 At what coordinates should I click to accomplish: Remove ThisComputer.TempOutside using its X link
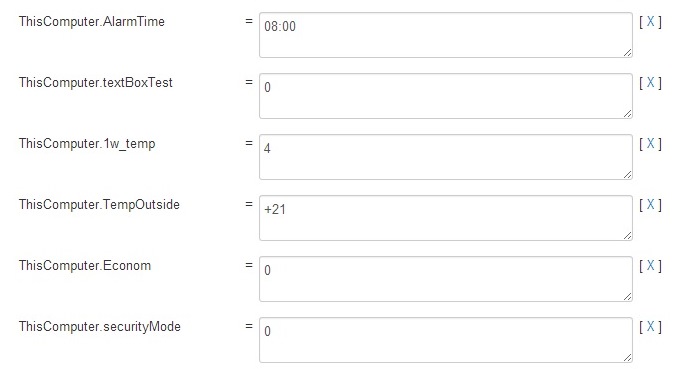pyautogui.click(x=650, y=205)
